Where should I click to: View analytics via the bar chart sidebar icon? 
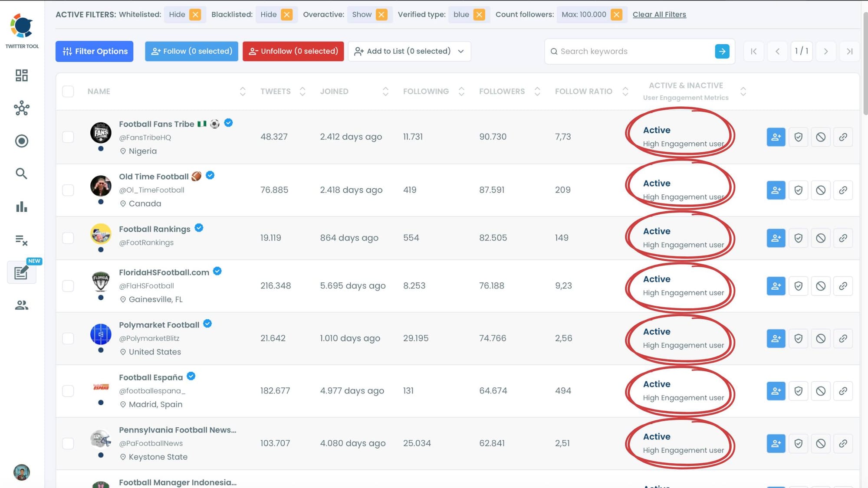21,207
